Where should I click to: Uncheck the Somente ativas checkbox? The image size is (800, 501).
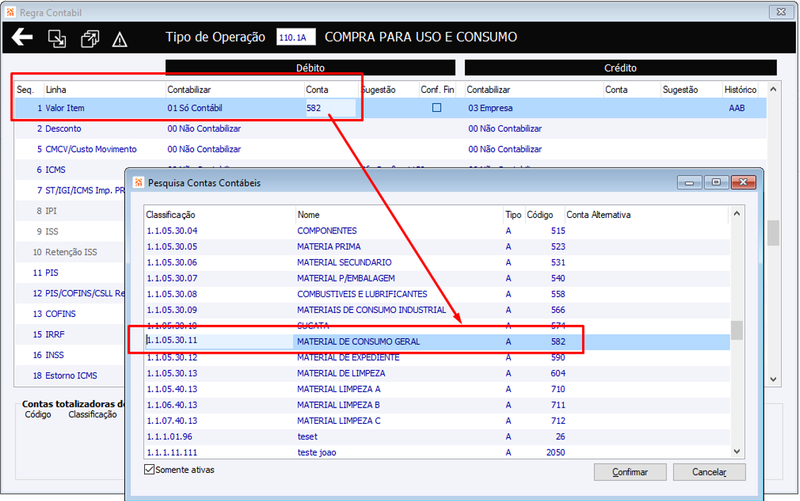pos(149,469)
